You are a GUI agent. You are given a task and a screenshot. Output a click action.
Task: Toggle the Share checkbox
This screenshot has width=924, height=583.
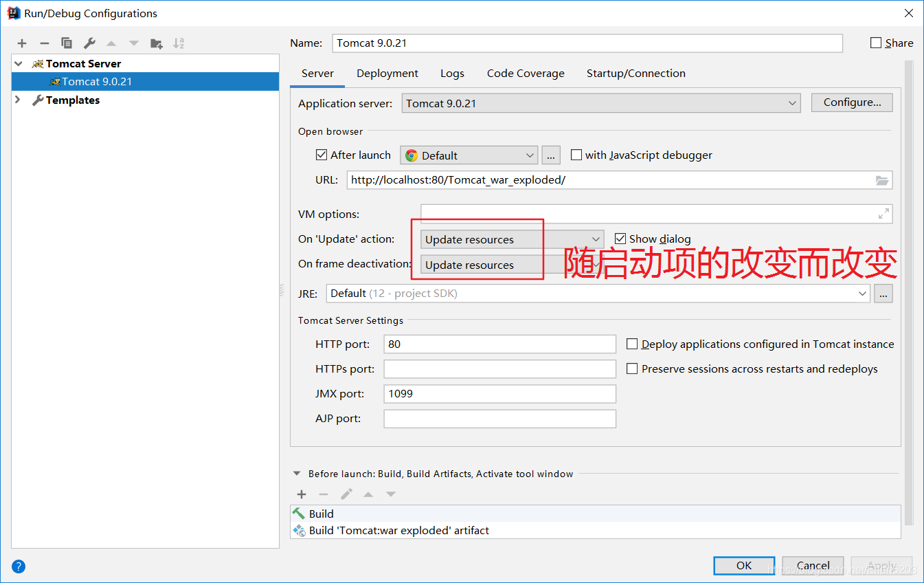click(876, 43)
